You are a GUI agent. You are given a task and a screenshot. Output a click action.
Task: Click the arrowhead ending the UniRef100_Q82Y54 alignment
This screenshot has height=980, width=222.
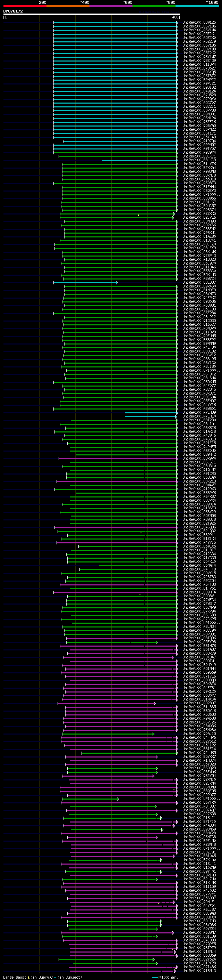[x=154, y=776]
